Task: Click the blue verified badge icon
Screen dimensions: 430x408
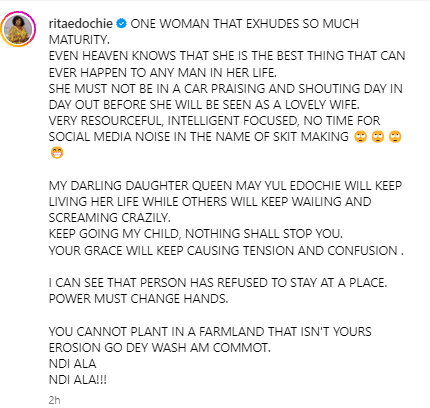Action: [x=122, y=24]
